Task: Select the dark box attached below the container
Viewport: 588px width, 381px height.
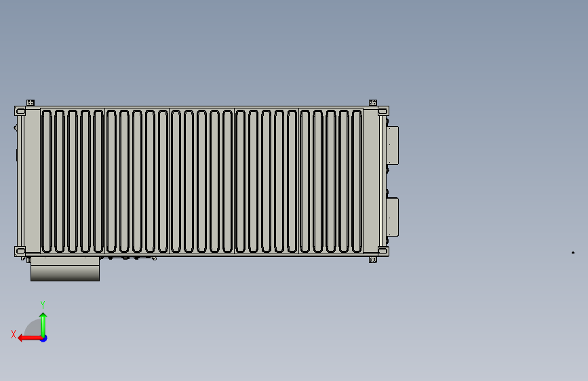Action: 65,269
